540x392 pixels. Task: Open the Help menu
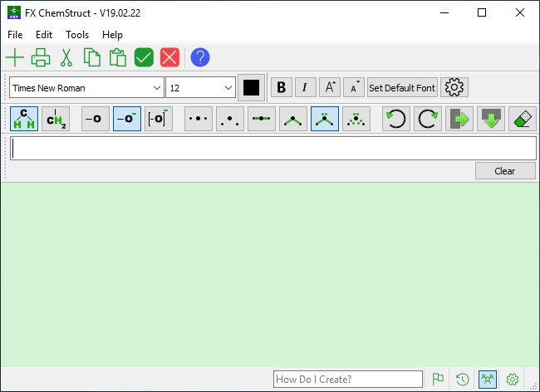tap(113, 35)
